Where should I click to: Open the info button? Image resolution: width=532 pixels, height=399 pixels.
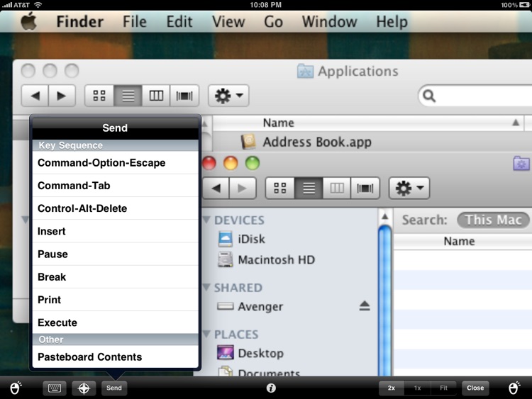(271, 388)
